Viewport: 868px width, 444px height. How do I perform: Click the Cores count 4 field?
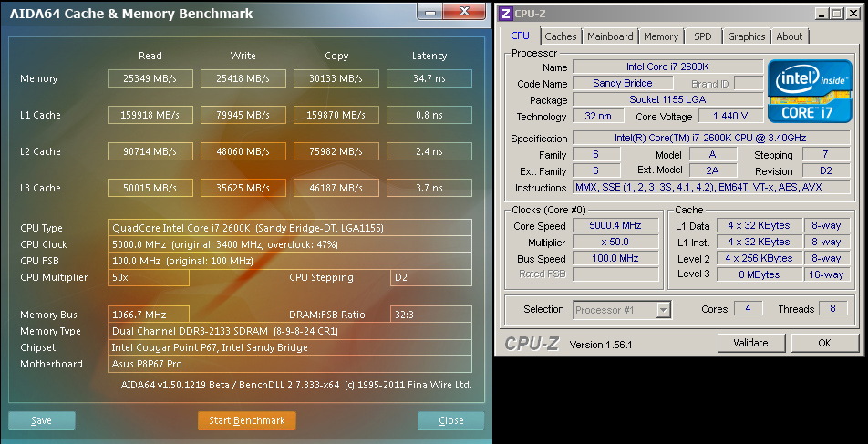tap(748, 308)
